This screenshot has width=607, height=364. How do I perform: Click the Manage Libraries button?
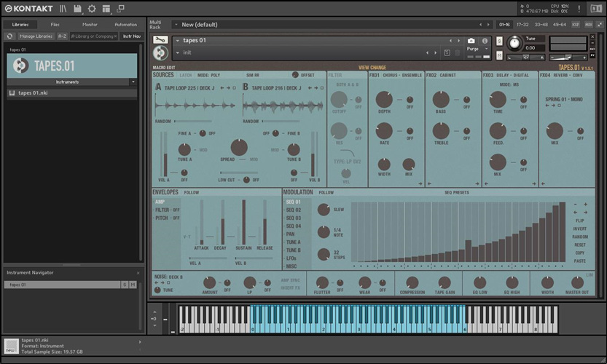(36, 36)
